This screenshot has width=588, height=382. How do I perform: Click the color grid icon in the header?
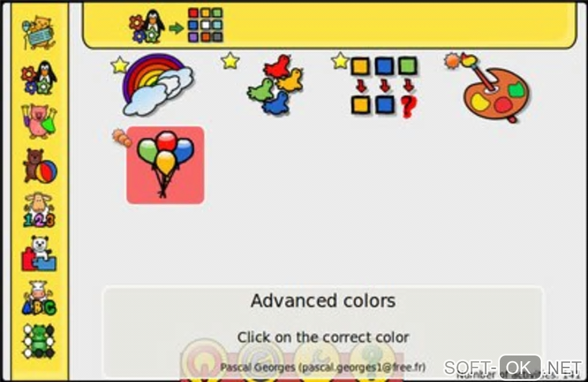pos(205,25)
